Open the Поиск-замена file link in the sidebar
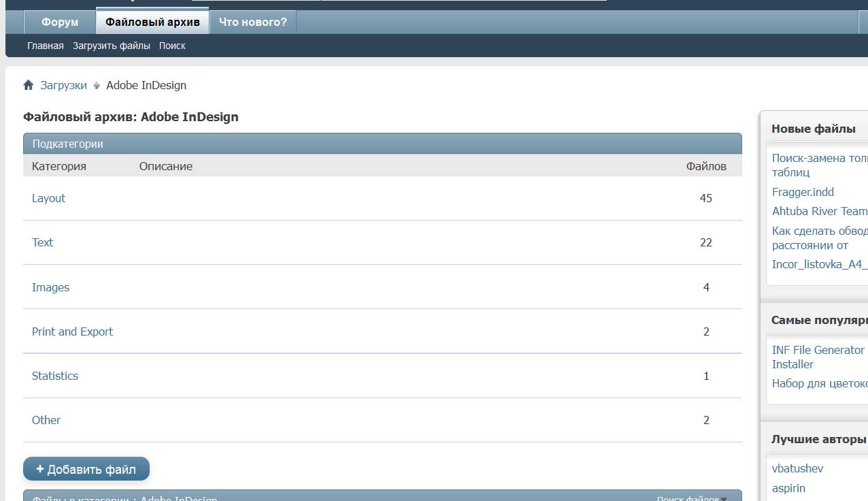Screen dimensions: 868x501 [820, 165]
